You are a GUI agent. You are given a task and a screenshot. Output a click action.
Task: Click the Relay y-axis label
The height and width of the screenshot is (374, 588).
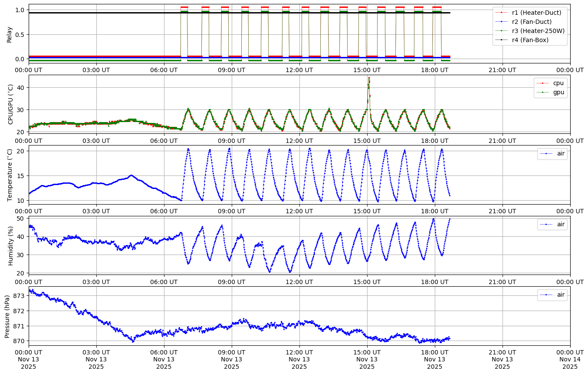[9, 34]
